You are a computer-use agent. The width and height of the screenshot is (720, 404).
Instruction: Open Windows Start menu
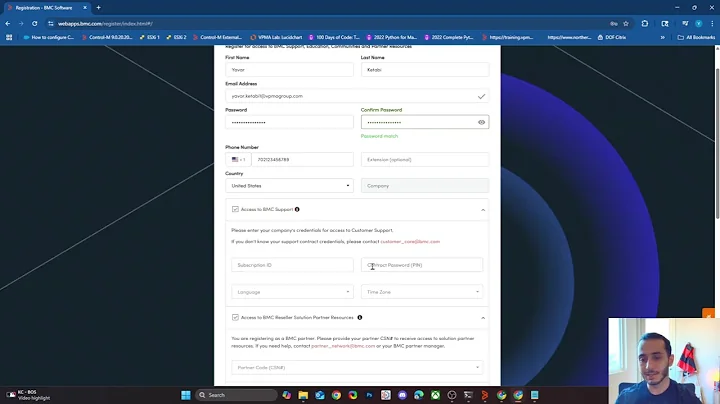[186, 395]
